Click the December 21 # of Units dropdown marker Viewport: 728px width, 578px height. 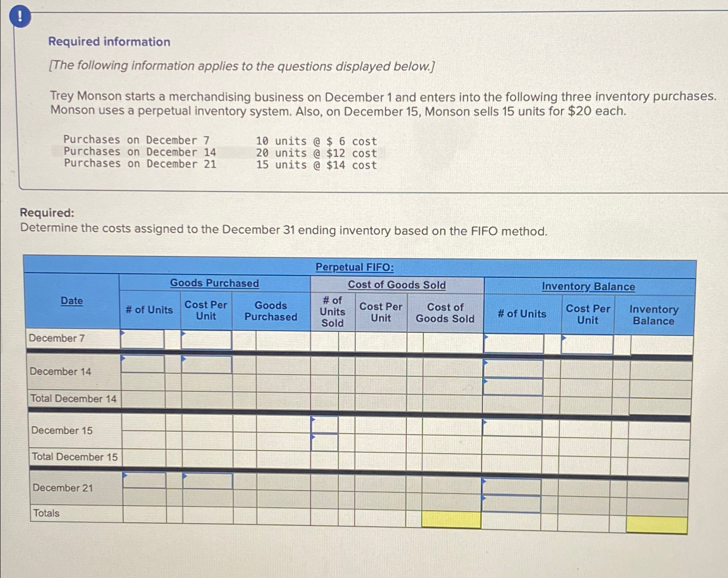(126, 476)
